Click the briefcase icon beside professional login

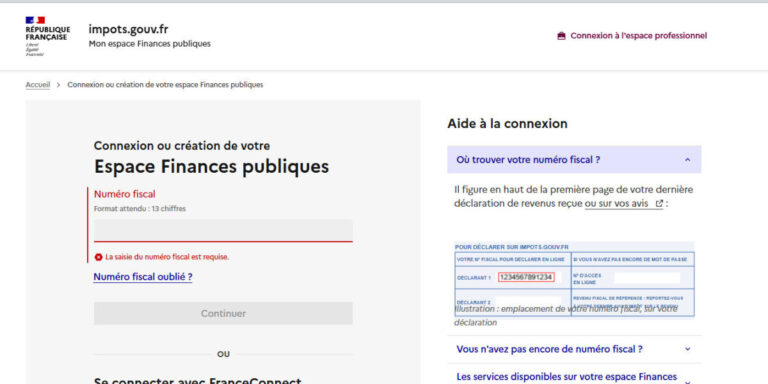(x=561, y=36)
